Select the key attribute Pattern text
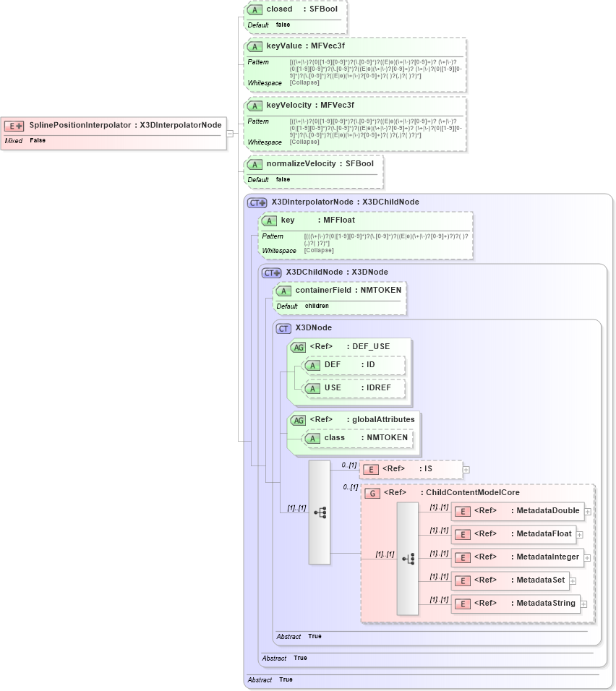The width and height of the screenshot is (616, 691). click(x=386, y=239)
